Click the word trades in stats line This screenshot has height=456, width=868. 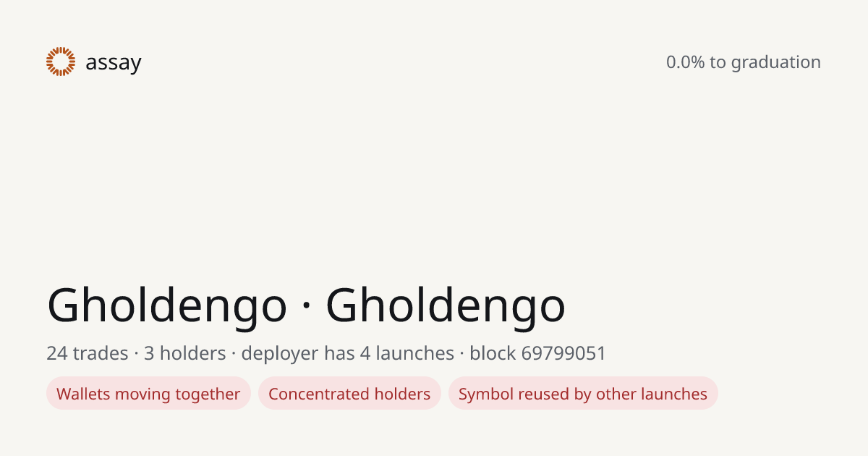coord(101,353)
